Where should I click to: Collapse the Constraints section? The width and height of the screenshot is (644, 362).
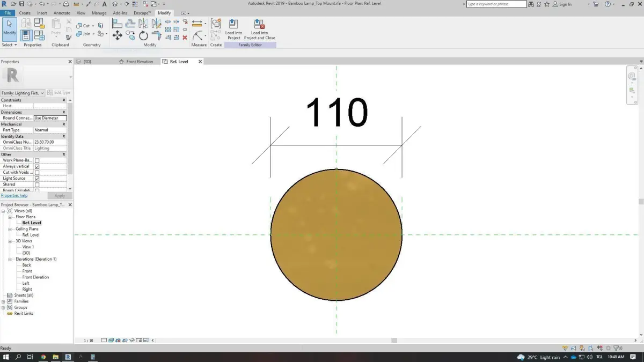click(64, 100)
